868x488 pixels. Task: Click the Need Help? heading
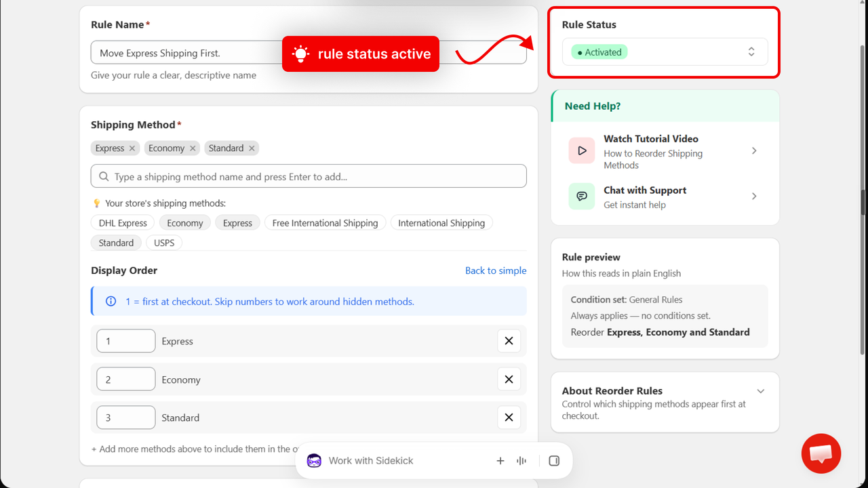point(593,106)
